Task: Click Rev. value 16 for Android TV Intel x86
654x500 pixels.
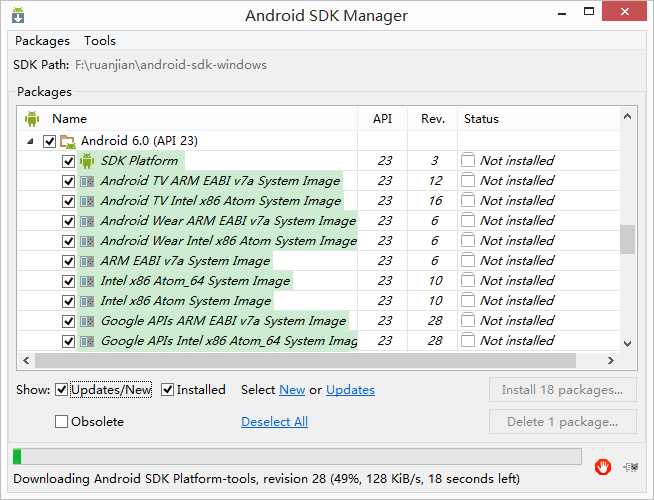Action: [x=435, y=201]
